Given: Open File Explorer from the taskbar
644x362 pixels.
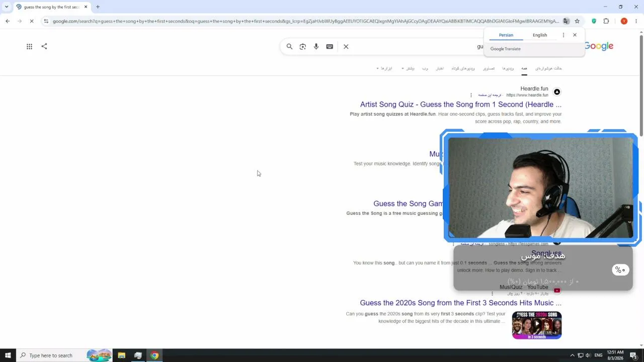Looking at the screenshot, I should click(121, 355).
